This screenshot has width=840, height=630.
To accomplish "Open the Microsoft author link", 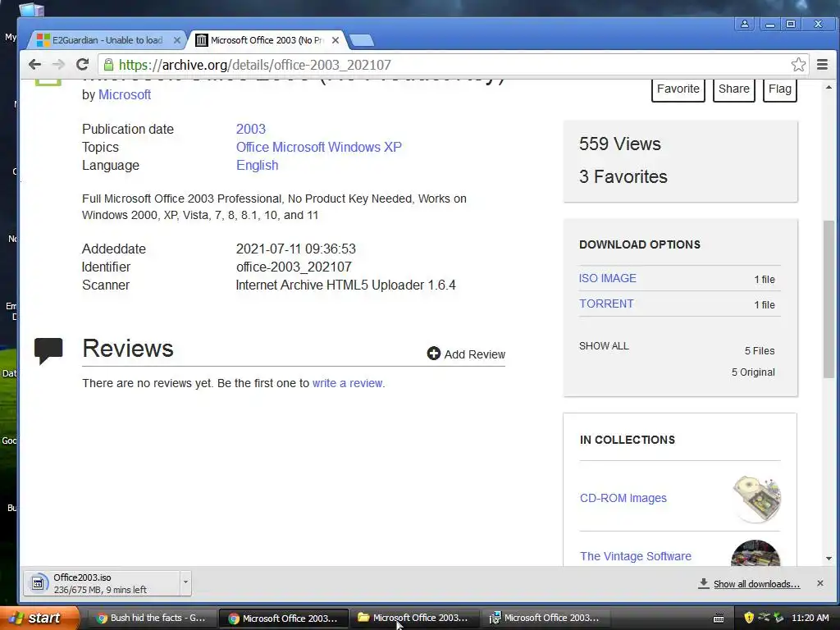I will point(125,95).
